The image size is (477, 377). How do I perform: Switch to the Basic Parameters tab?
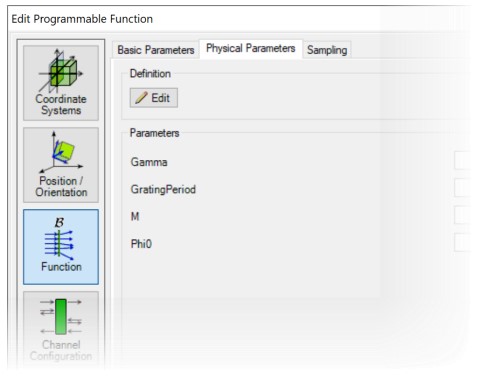[156, 50]
